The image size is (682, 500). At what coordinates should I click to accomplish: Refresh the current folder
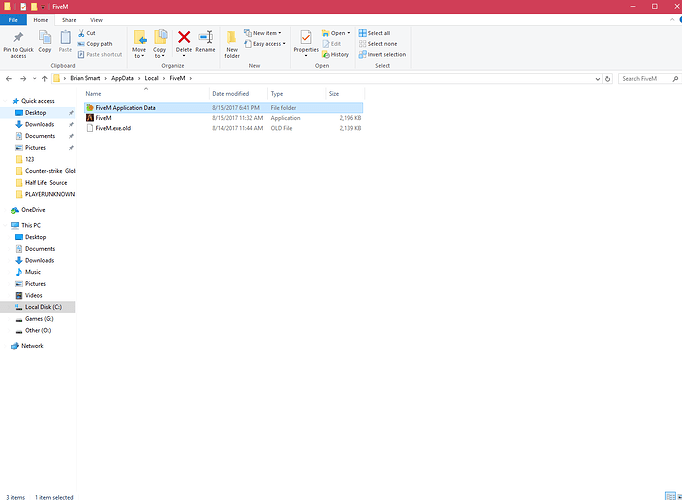coord(608,79)
